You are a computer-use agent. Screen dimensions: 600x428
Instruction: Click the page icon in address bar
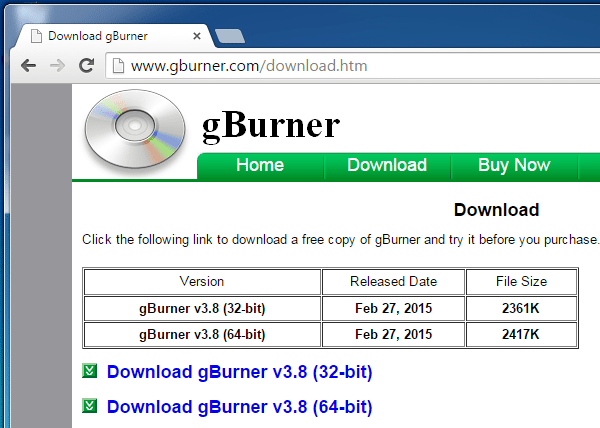click(x=118, y=66)
